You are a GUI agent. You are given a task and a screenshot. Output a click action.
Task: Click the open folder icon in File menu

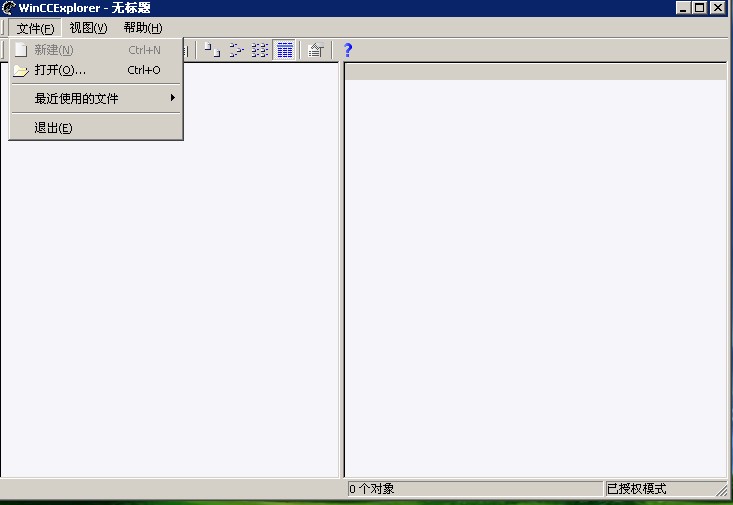click(x=20, y=70)
